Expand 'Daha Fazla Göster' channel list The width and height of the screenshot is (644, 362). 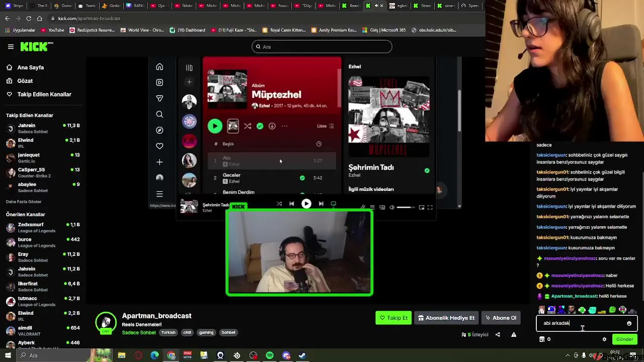click(24, 202)
